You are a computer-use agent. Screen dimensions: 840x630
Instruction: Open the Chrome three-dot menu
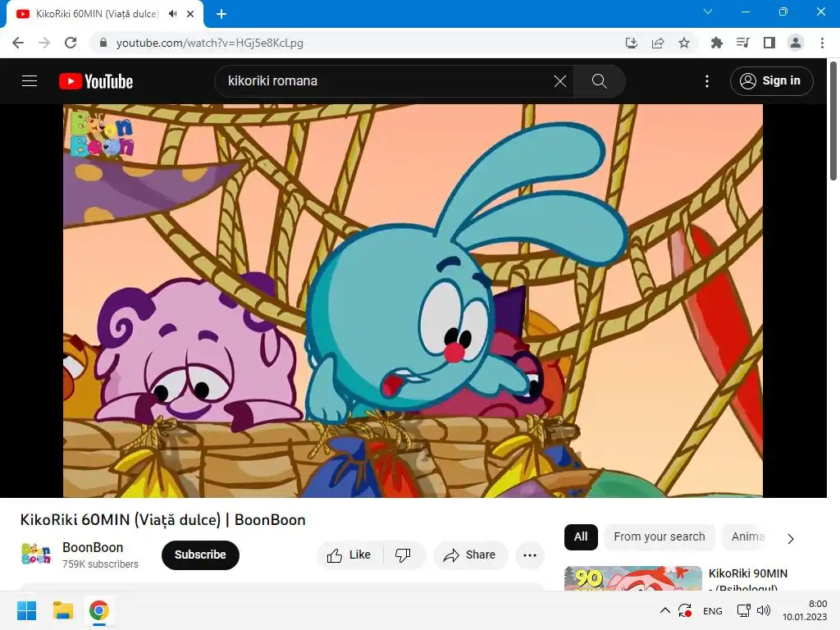click(x=822, y=43)
